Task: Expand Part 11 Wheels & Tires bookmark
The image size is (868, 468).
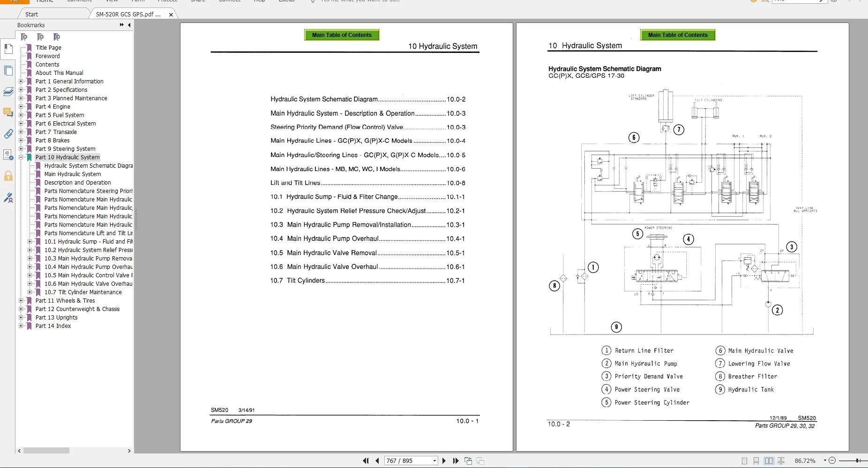Action: pyautogui.click(x=21, y=301)
